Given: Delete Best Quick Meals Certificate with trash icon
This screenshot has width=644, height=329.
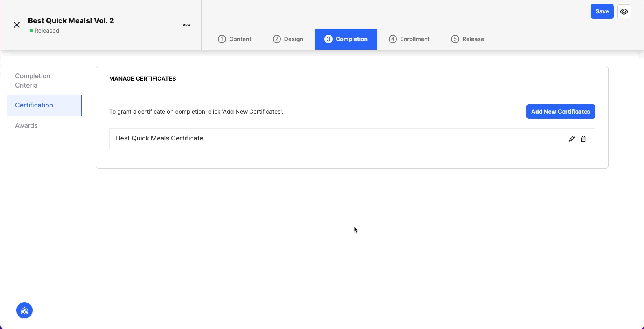Looking at the screenshot, I should 583,139.
